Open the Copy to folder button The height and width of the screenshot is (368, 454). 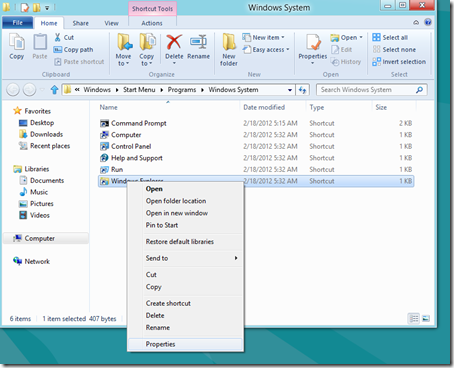[147, 50]
